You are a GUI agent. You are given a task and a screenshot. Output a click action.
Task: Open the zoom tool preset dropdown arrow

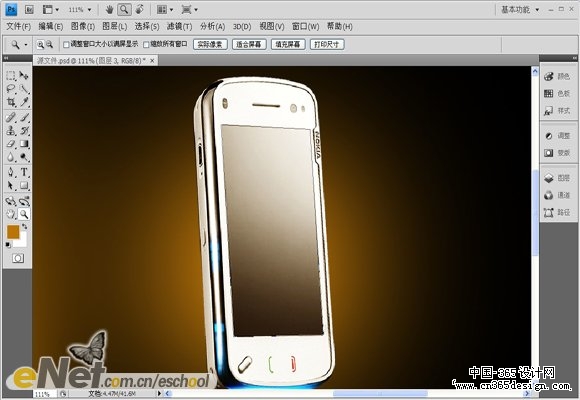[x=26, y=45]
